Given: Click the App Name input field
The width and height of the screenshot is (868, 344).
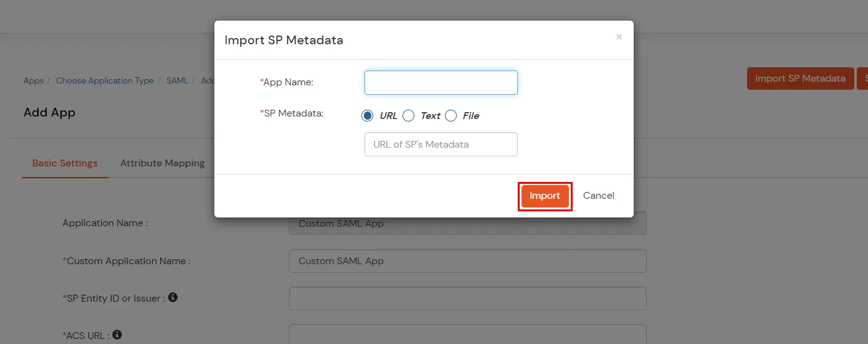Looking at the screenshot, I should (x=441, y=82).
